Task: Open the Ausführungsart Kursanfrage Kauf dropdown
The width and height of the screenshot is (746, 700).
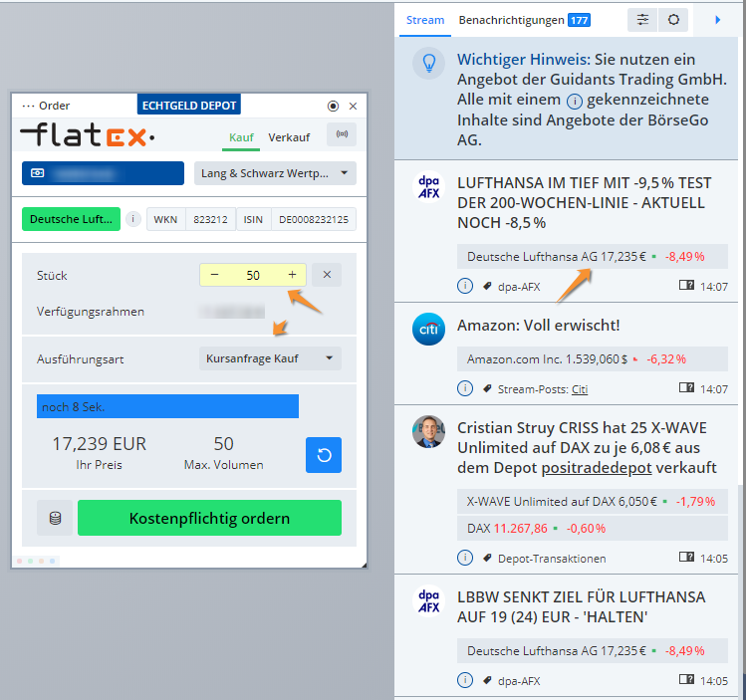Action: [270, 358]
